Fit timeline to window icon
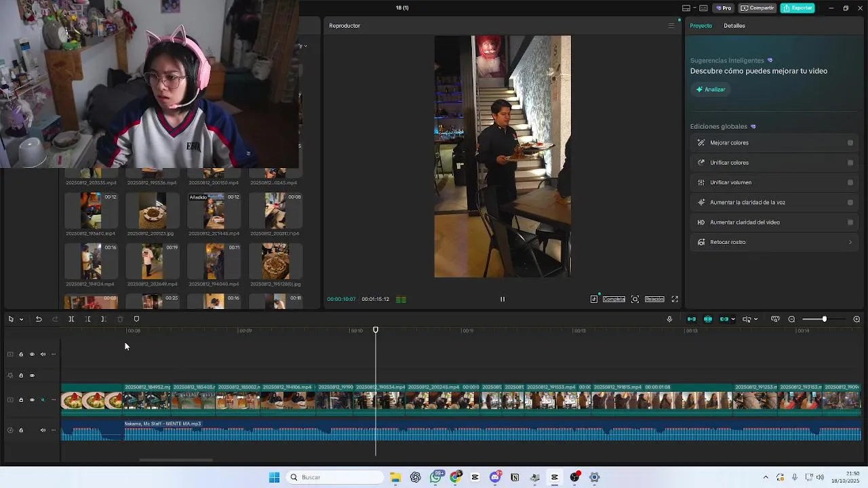 (775, 319)
